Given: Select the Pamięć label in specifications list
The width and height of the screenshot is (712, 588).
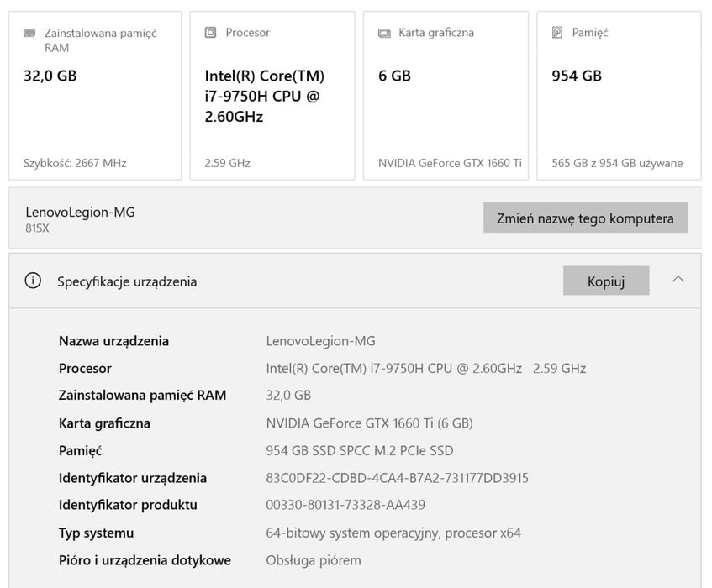Looking at the screenshot, I should pos(81,450).
